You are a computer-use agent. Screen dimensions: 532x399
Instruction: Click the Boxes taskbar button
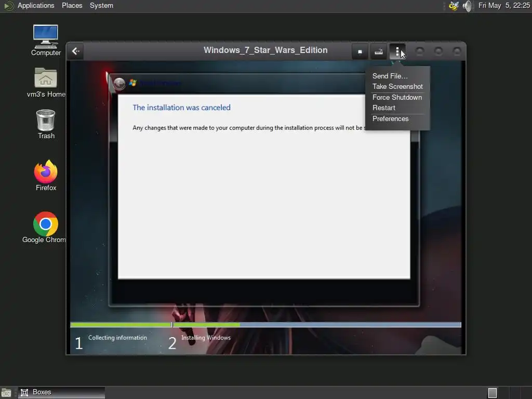(x=61, y=392)
